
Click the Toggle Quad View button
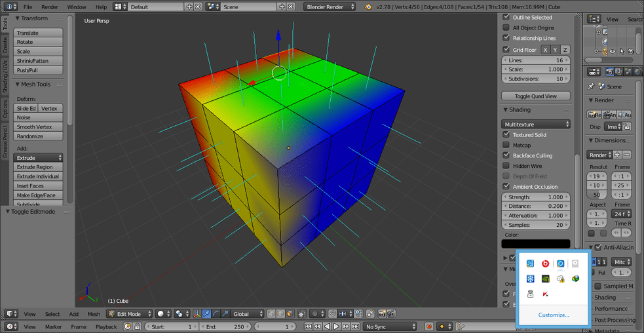click(536, 96)
